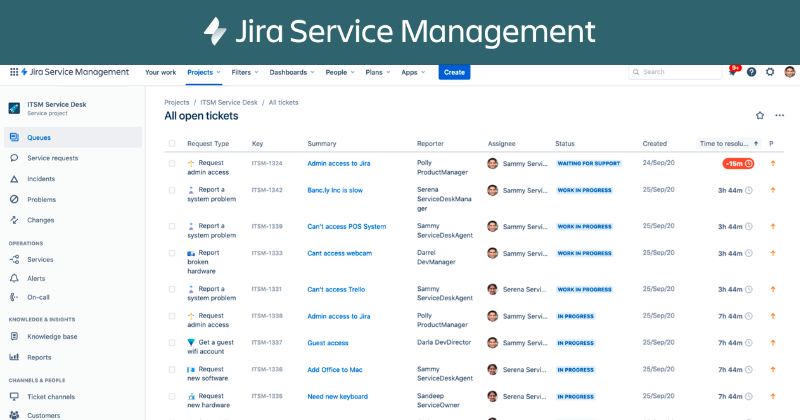Click the On-call phone icon
The width and height of the screenshot is (800, 420).
point(14,297)
